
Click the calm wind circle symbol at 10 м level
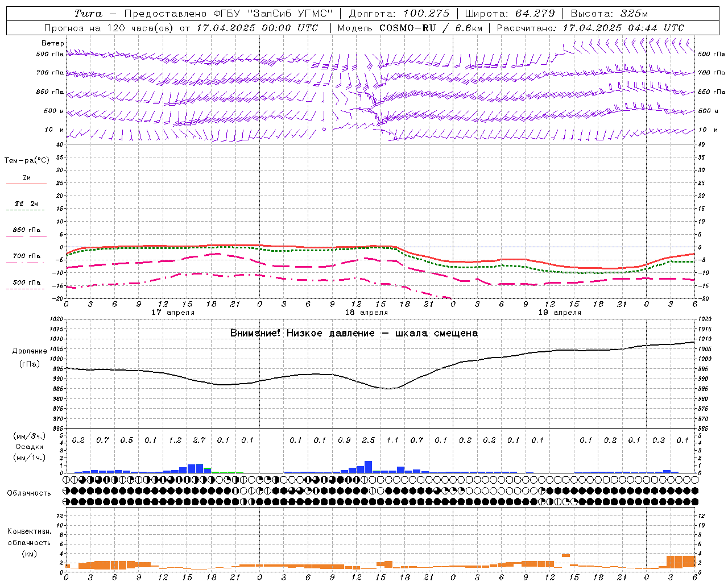click(324, 129)
